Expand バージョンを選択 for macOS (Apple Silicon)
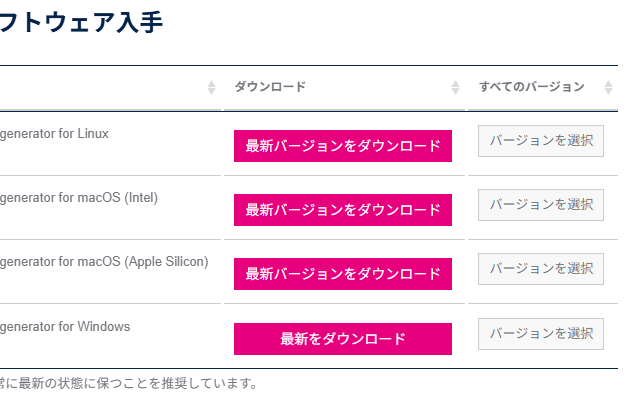640x402 pixels. point(541,269)
